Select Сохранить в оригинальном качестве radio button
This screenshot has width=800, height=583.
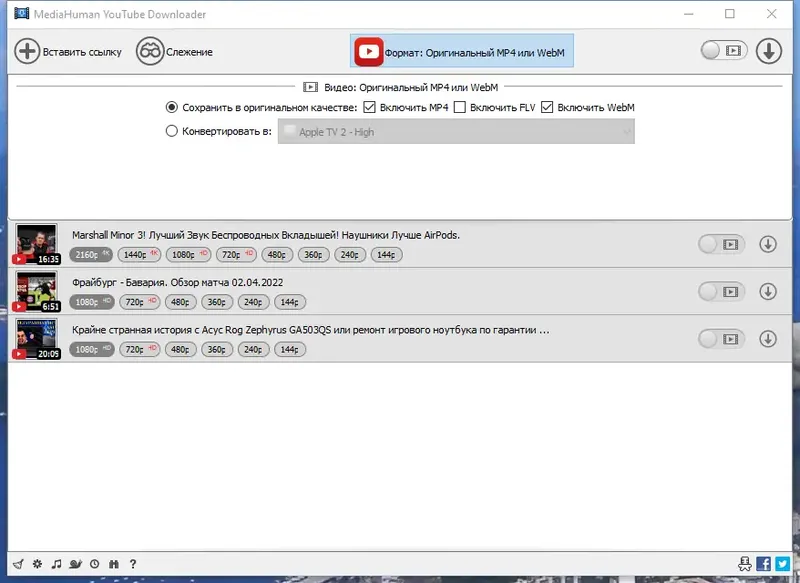171,107
